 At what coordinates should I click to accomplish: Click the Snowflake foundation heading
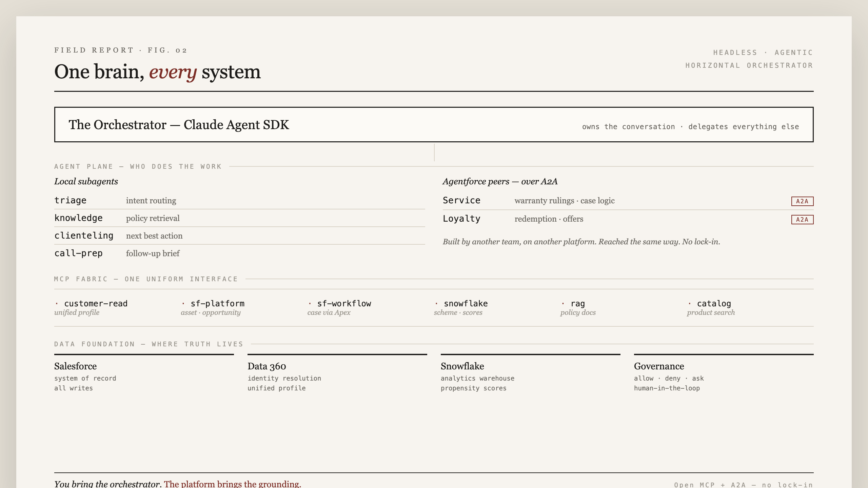[x=462, y=366]
